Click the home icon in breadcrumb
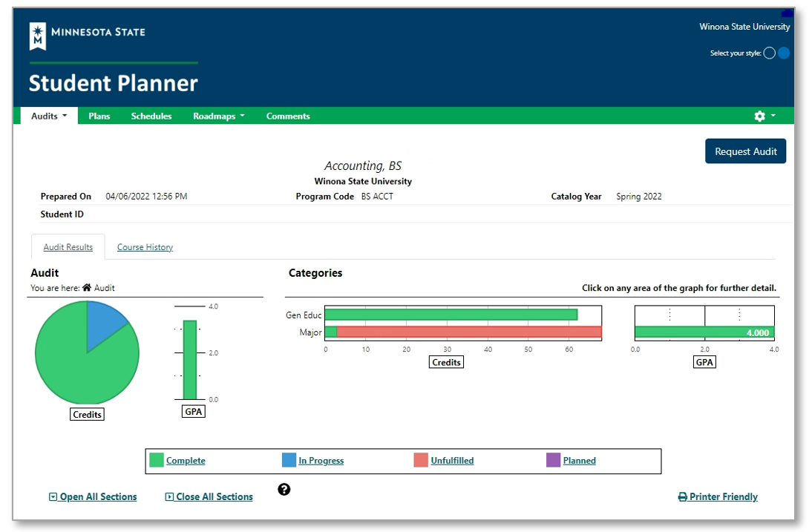 click(87, 287)
